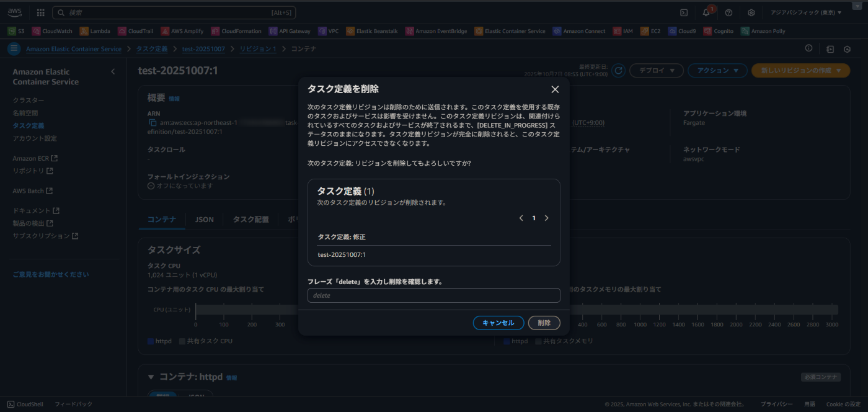Open the Amazon ECR external link
Screen dimensions: 868x412
pyautogui.click(x=35, y=158)
